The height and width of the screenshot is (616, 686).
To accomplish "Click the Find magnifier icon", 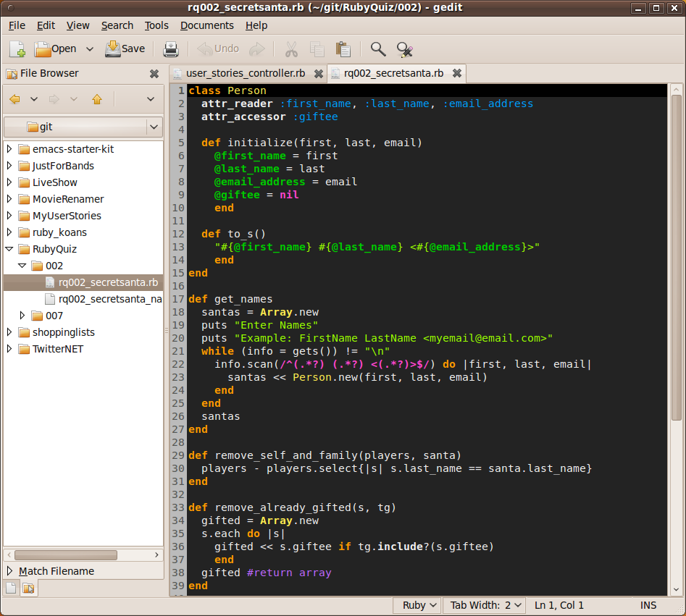I will [377, 49].
